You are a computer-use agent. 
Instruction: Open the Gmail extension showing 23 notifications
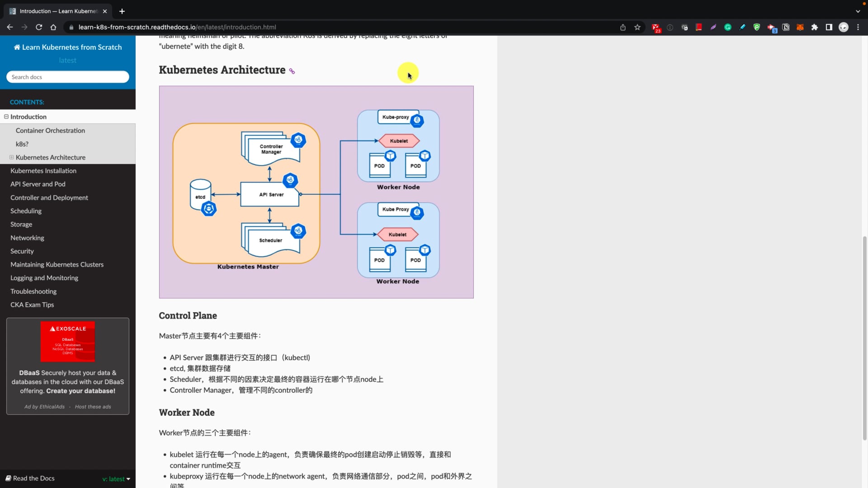click(x=656, y=27)
